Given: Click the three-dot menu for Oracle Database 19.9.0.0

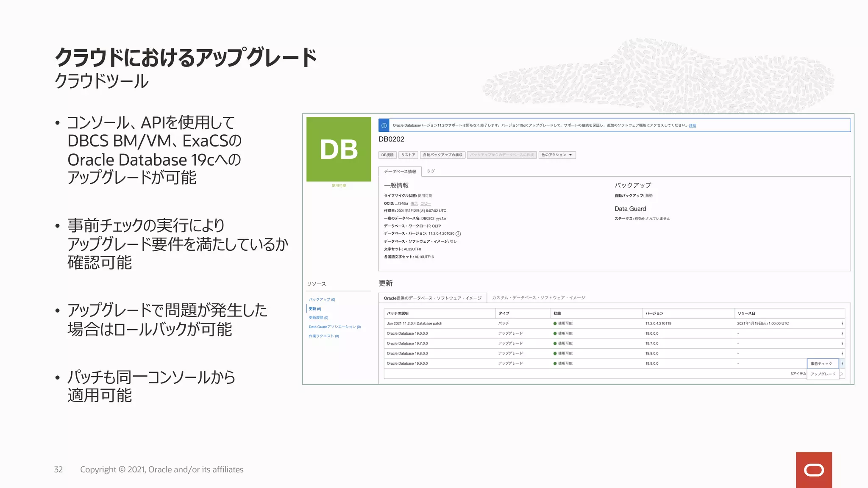Looking at the screenshot, I should coord(842,363).
